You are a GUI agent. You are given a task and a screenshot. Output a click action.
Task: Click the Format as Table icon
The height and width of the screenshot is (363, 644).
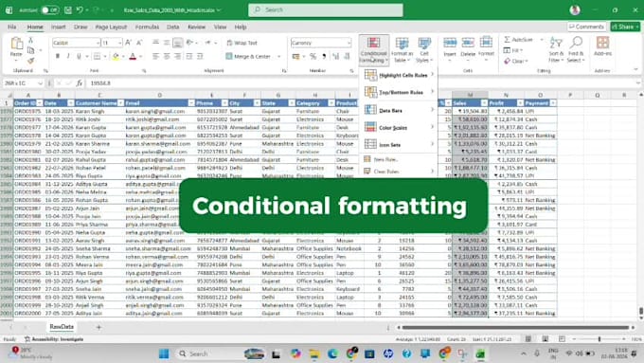(x=402, y=44)
